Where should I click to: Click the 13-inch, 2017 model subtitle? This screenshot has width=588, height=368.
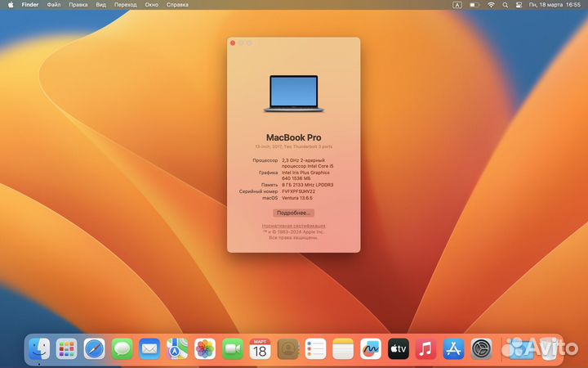pos(294,147)
